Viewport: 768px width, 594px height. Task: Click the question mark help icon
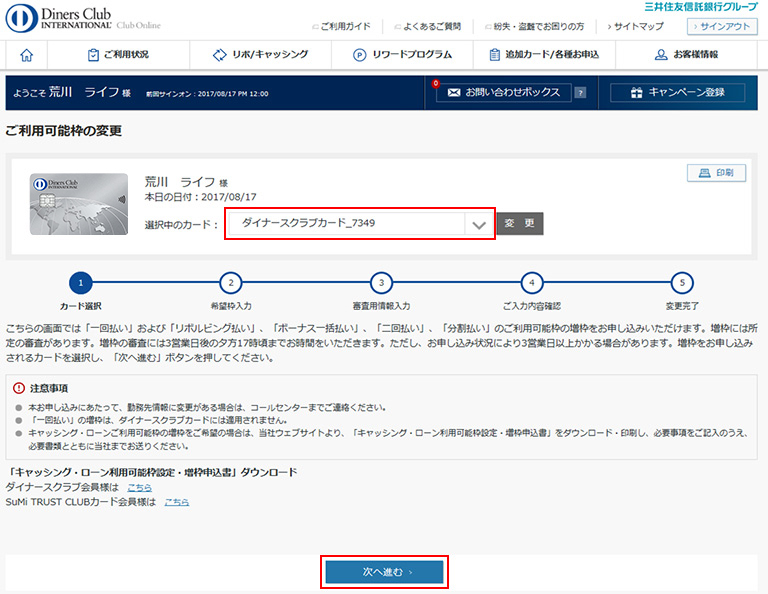582,93
